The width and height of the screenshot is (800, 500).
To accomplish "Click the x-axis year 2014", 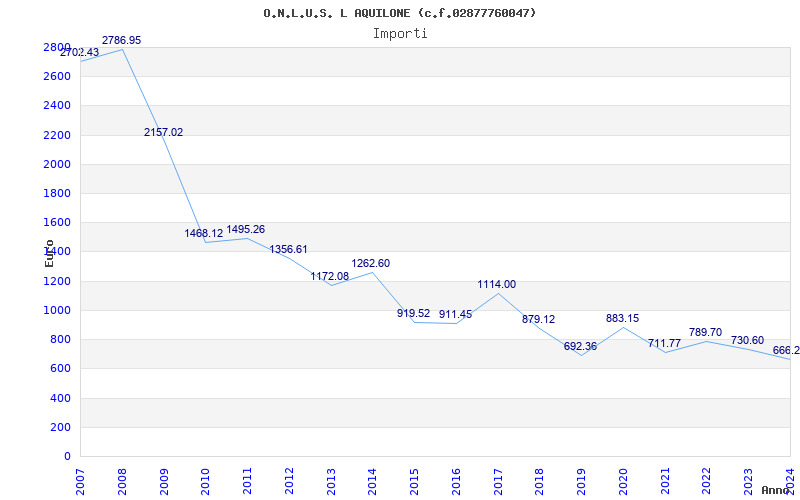I will tap(372, 482).
